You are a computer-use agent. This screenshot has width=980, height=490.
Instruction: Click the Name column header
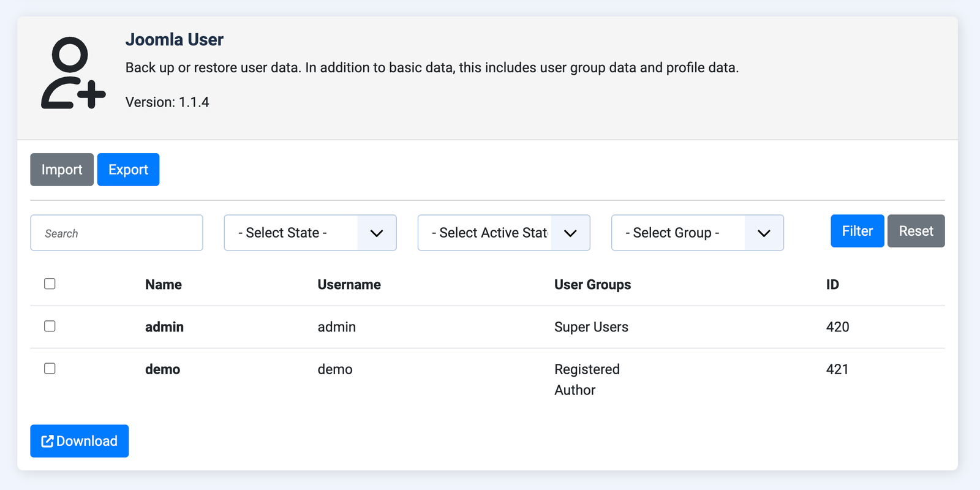(164, 285)
